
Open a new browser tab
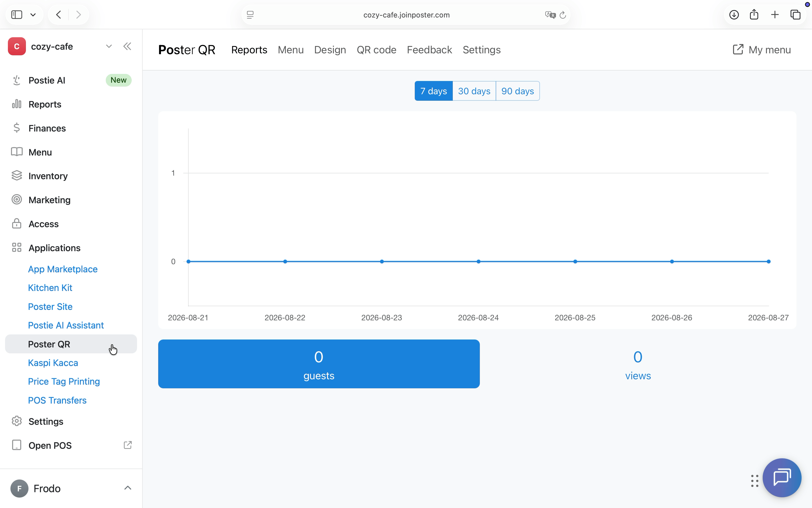click(x=775, y=15)
